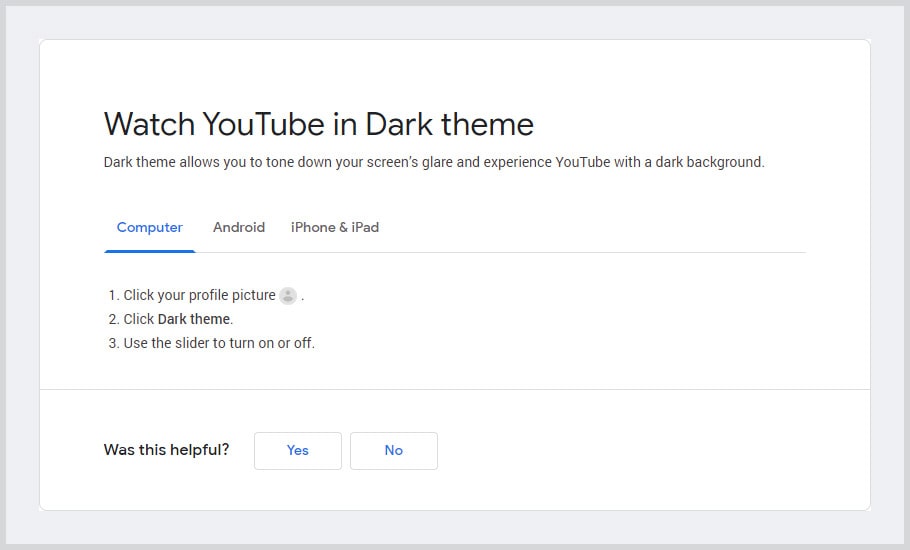Click 'Click your profile picture' step text
The image size is (910, 550).
199,295
